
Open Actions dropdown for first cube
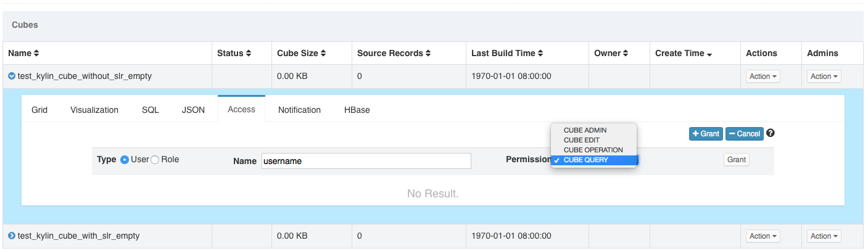763,76
